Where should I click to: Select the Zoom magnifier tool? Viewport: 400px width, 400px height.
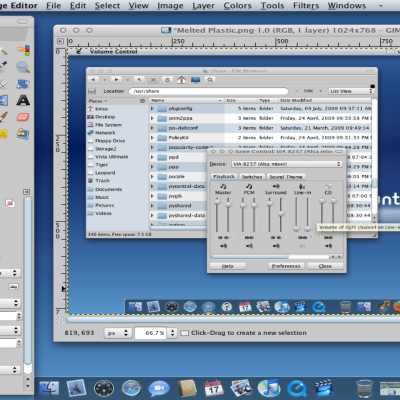[x=23, y=67]
